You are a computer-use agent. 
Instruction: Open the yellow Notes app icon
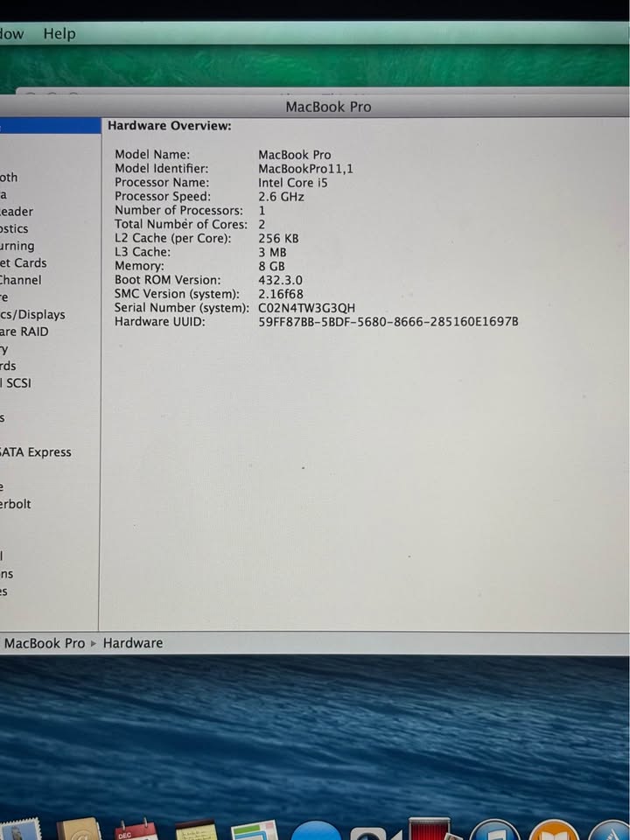pyautogui.click(x=195, y=829)
